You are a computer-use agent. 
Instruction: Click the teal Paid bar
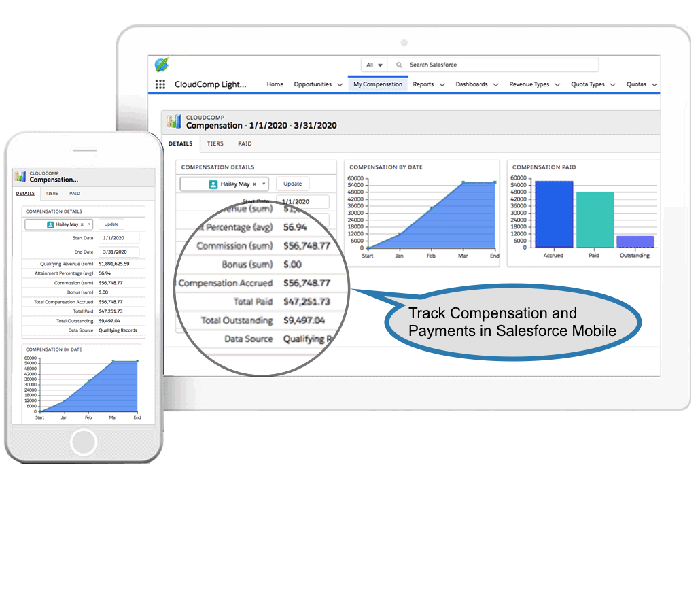(595, 220)
